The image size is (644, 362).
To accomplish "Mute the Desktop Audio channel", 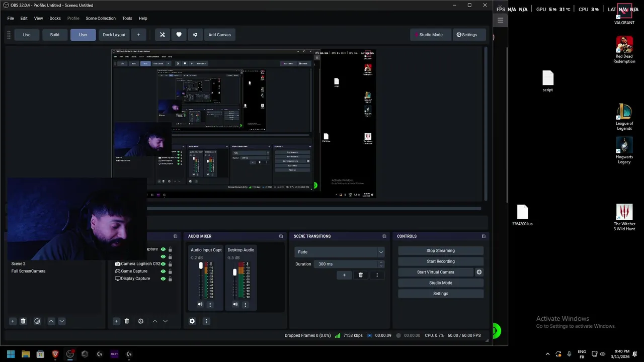I will pos(235,305).
